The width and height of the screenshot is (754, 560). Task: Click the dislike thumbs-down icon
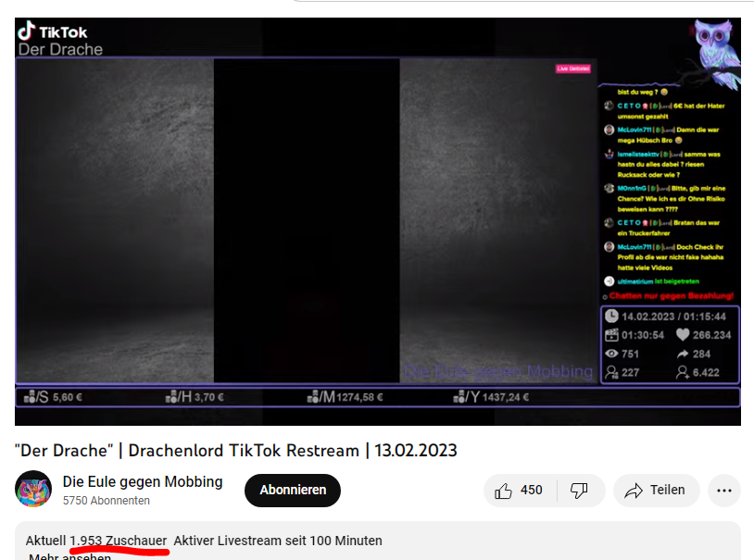(579, 491)
